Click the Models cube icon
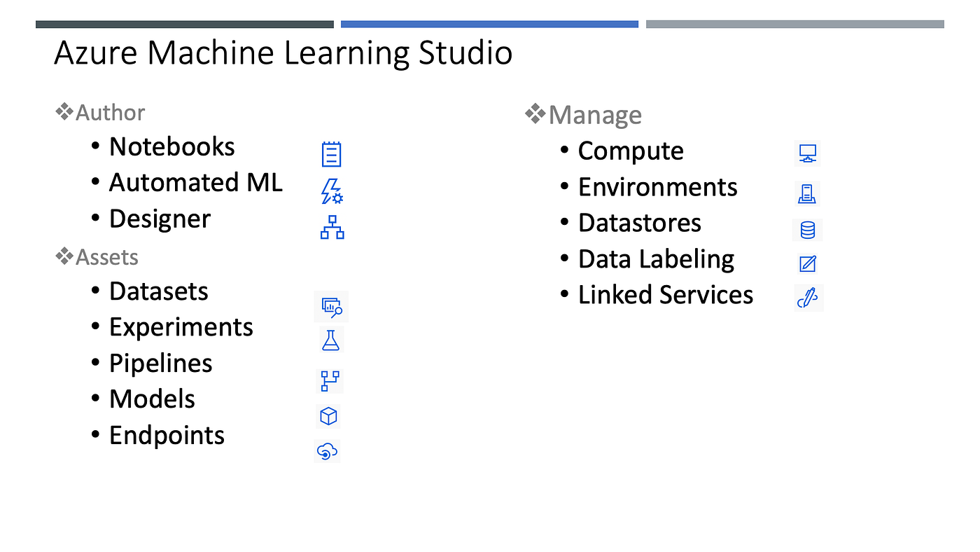The image size is (980, 552). tap(328, 417)
